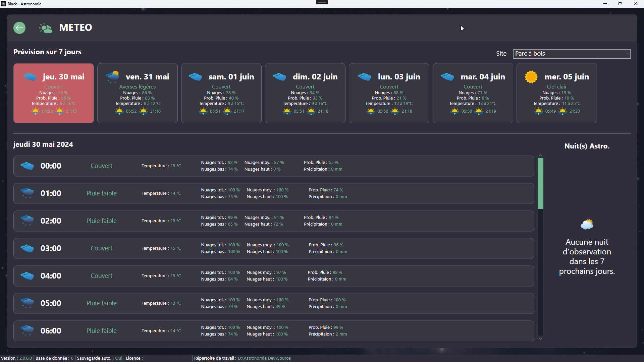This screenshot has height=362, width=644.
Task: Select the dim. 02 juin forecast card
Action: tap(305, 94)
